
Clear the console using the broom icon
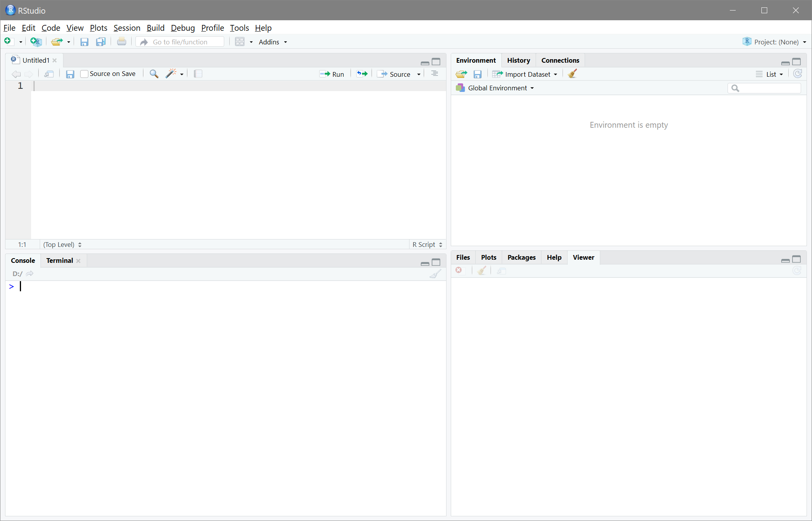(435, 274)
